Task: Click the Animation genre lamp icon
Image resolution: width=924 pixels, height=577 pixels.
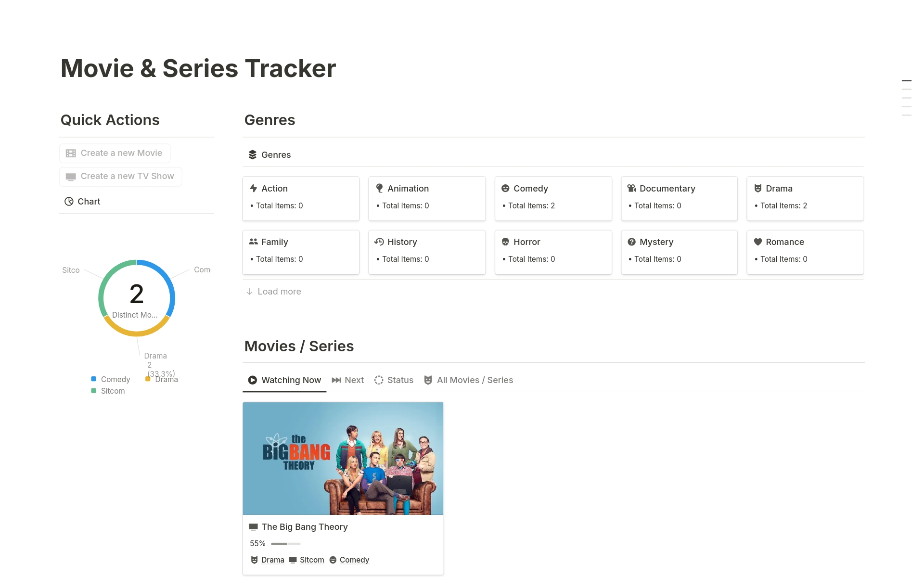Action: 380,188
